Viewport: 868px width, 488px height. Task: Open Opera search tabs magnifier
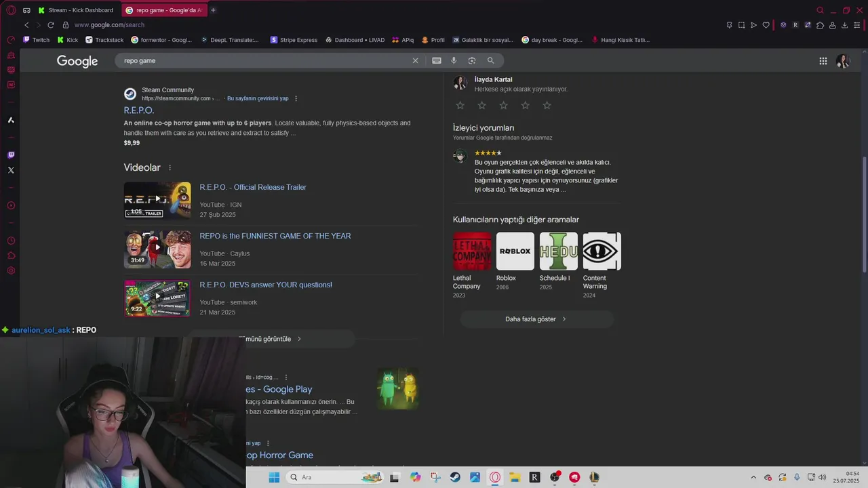pyautogui.click(x=820, y=10)
